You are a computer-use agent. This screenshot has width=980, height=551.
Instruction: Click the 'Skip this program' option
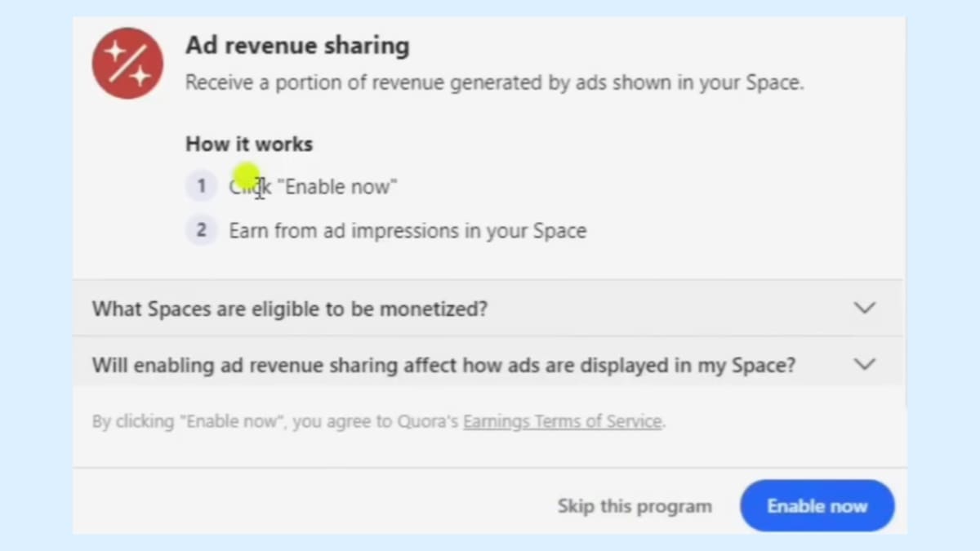(x=635, y=506)
